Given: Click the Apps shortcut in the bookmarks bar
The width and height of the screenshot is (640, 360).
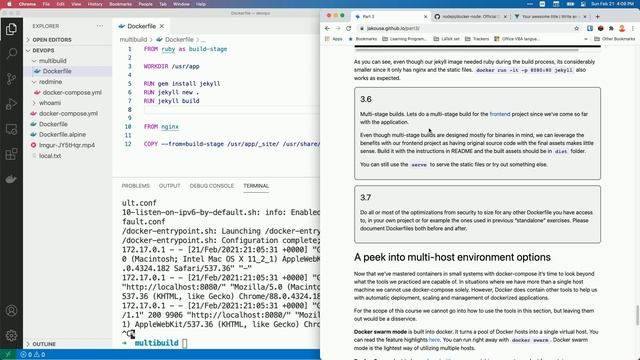Looking at the screenshot, I should (x=333, y=39).
